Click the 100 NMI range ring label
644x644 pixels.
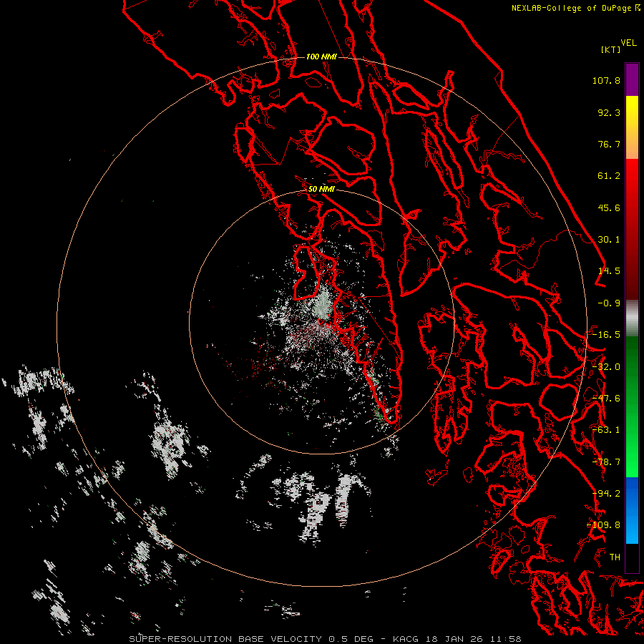coord(321,57)
